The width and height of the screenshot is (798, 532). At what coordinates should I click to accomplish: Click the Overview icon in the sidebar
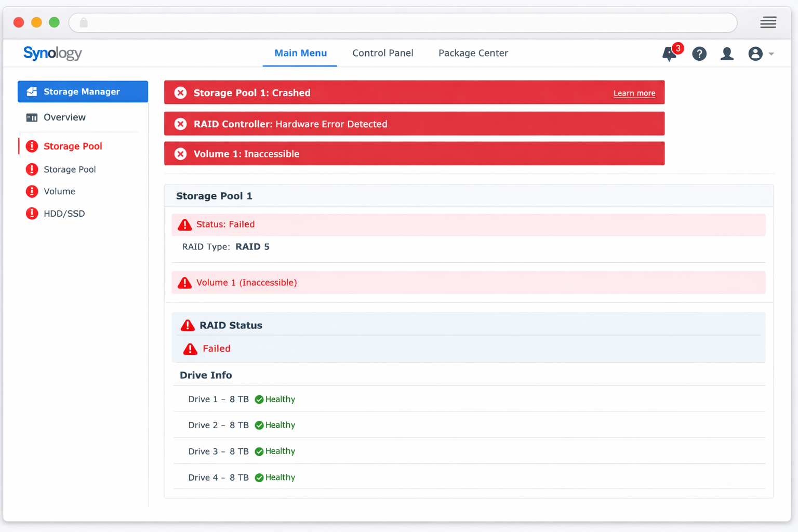pos(32,117)
